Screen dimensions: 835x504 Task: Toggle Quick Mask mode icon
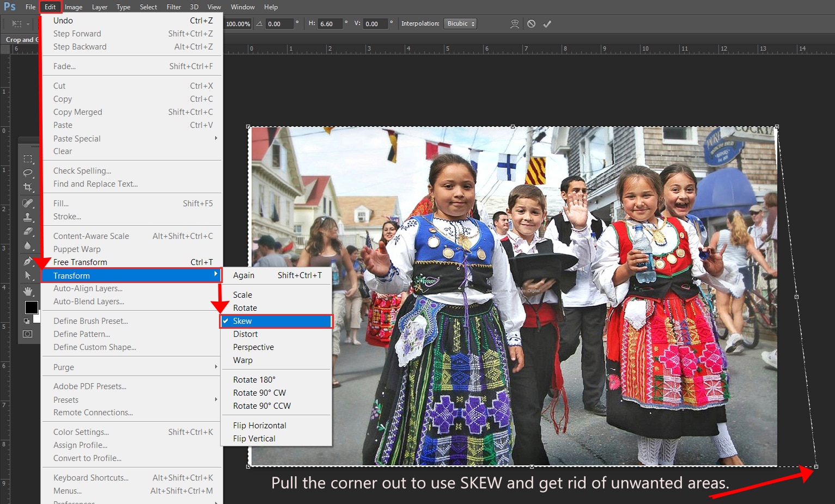pyautogui.click(x=27, y=334)
